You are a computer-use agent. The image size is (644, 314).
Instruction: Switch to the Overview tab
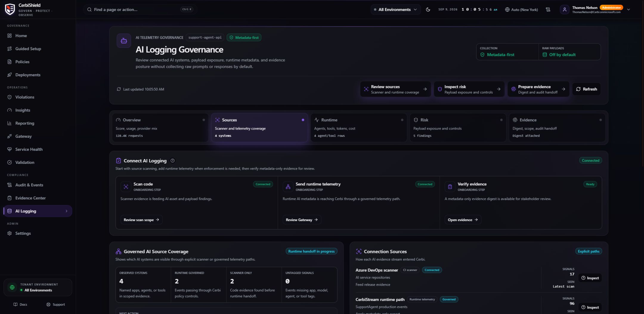click(160, 128)
